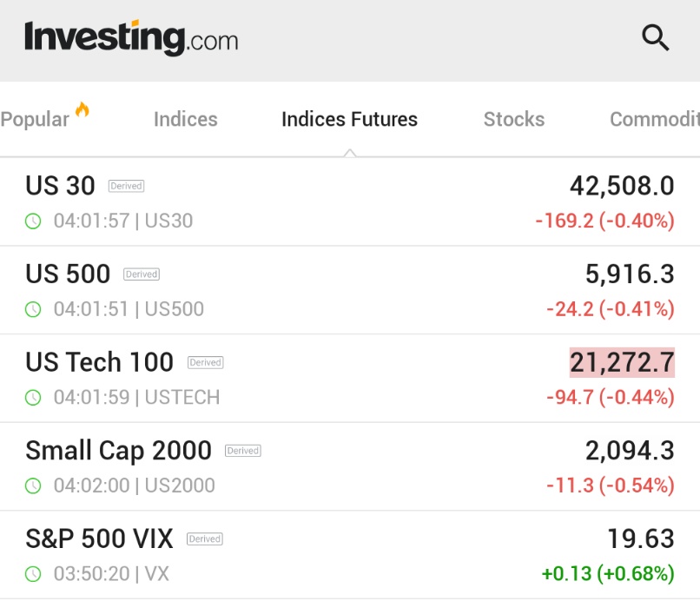Click the flame icon beside Popular
This screenshot has width=700, height=601.
tap(83, 109)
